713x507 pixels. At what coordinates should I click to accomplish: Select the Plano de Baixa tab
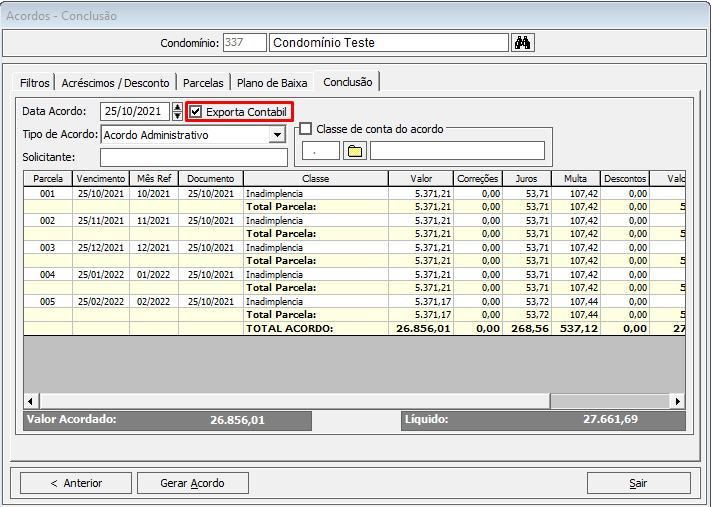(272, 83)
